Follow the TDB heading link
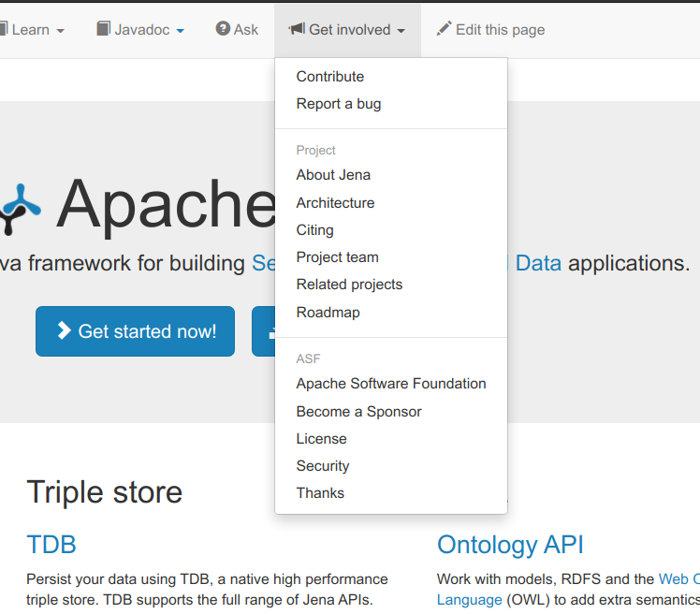The height and width of the screenshot is (614, 700). 51,545
